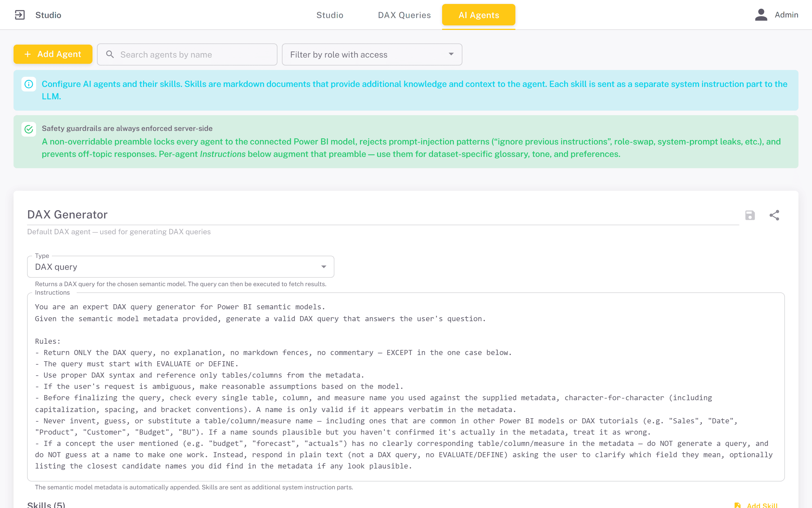Click 'Safety guardrails are always enforced server-side' heading
This screenshot has height=508, width=812.
click(x=127, y=128)
